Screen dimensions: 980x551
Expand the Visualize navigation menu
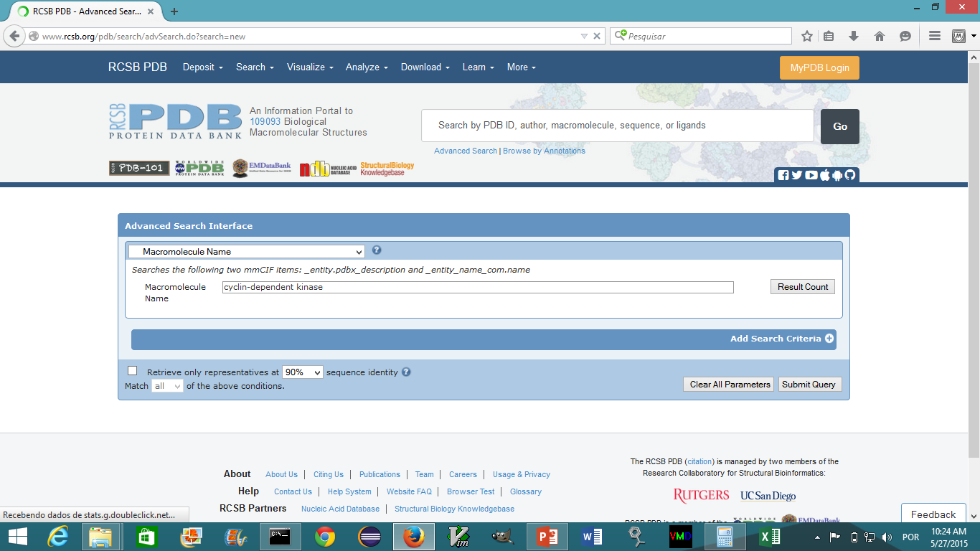coord(310,67)
